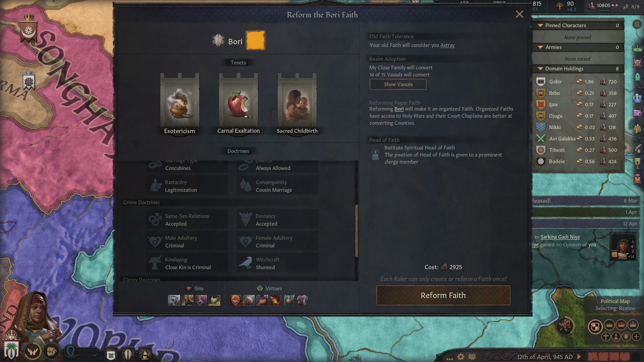Toggle the Witchcraft Shunned doctrine
The height and width of the screenshot is (362, 644).
278,263
